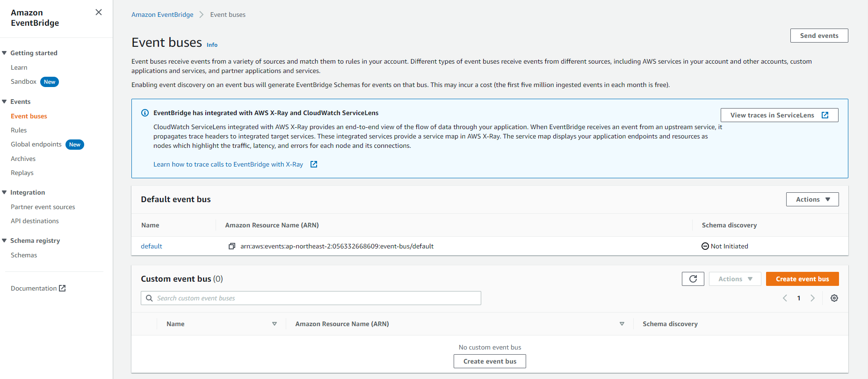Click the refresh custom event buses icon
Image resolution: width=868 pixels, height=379 pixels.
click(x=693, y=279)
